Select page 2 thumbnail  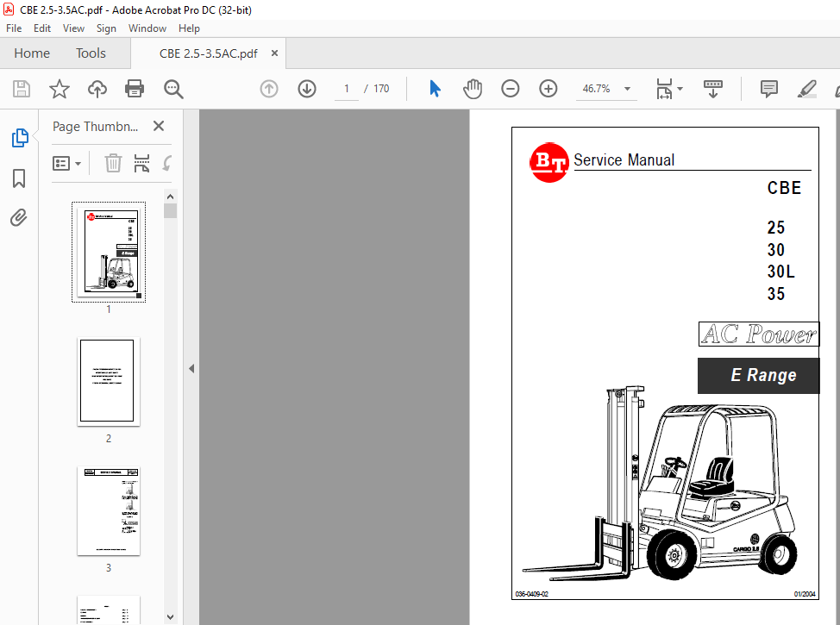[x=109, y=381]
